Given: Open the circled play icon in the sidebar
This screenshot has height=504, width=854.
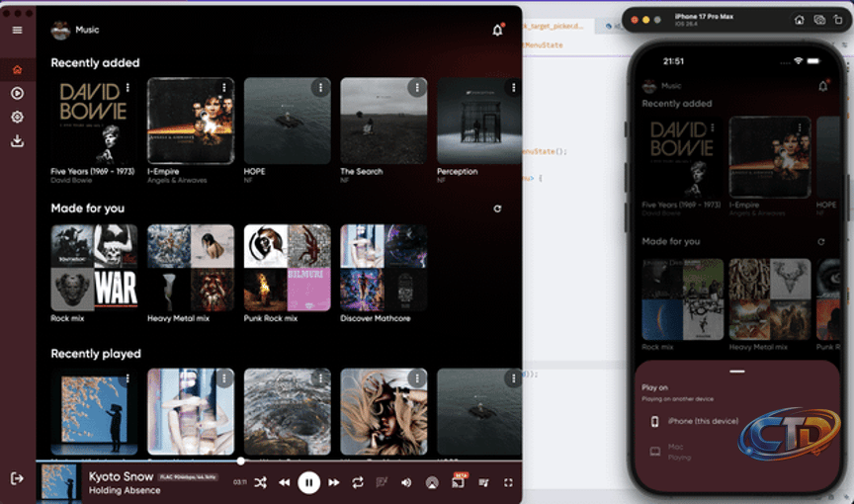Looking at the screenshot, I should click(18, 93).
